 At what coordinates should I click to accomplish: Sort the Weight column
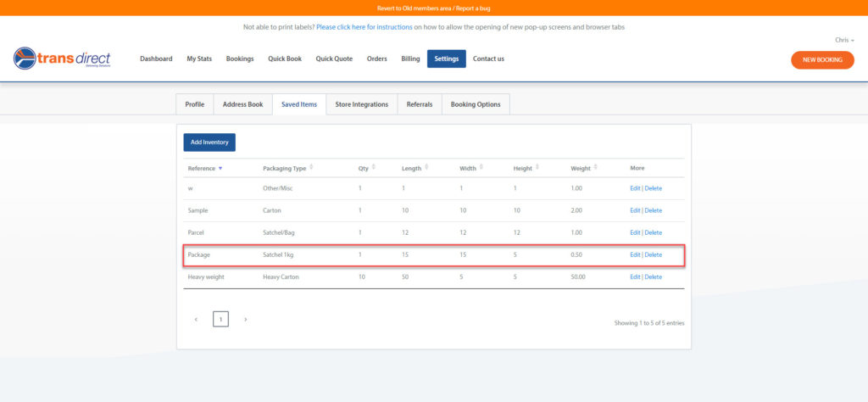[596, 168]
